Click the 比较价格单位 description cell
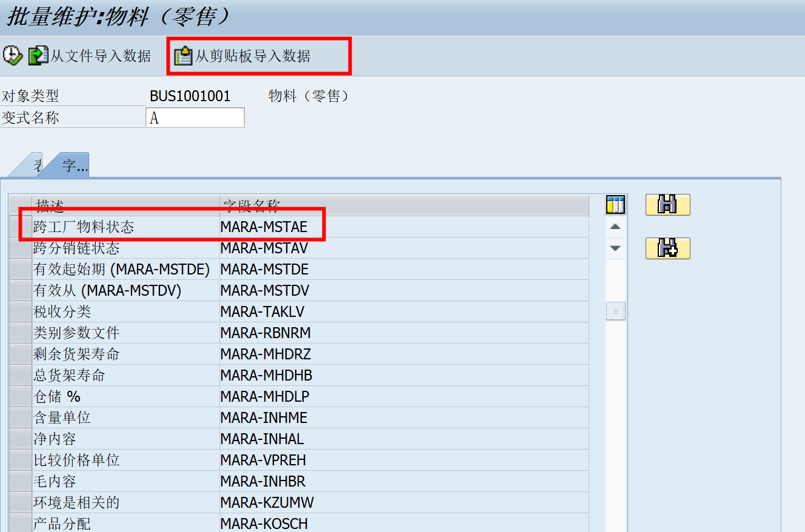Screen dimensions: 805x532 click(125, 461)
